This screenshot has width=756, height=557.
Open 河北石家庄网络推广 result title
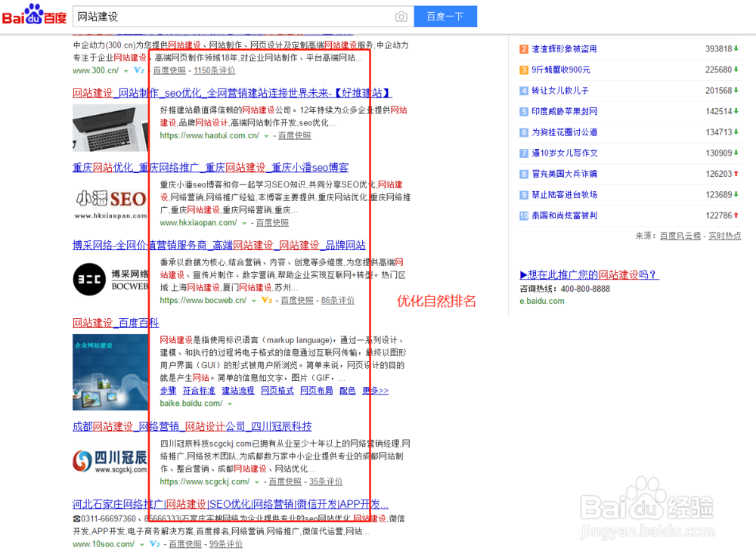point(231,504)
